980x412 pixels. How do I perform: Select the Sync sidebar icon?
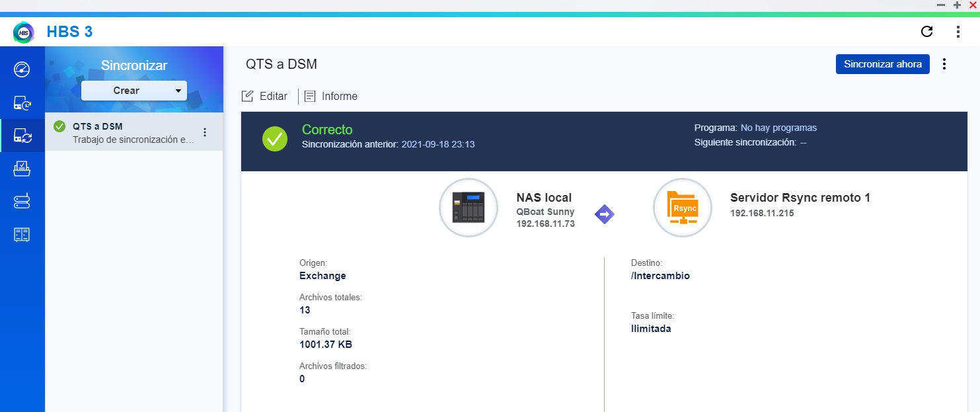[x=22, y=136]
